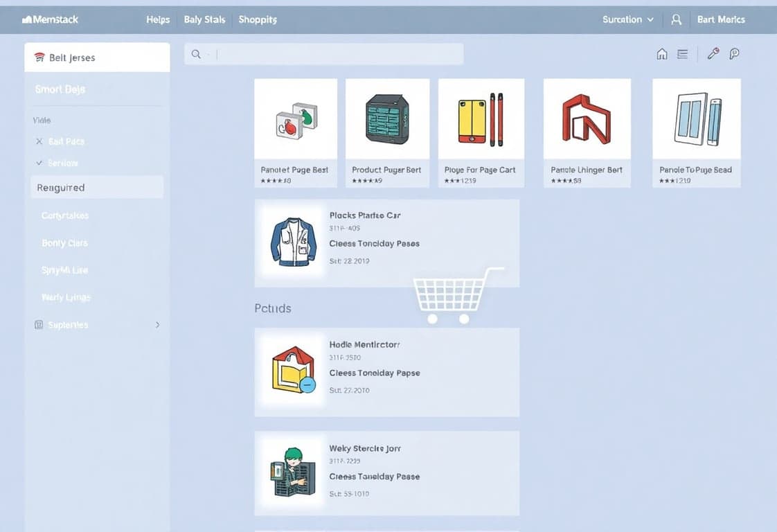Click the user account icon beside Bart Merics
Screen dimensions: 777x532
tap(676, 19)
